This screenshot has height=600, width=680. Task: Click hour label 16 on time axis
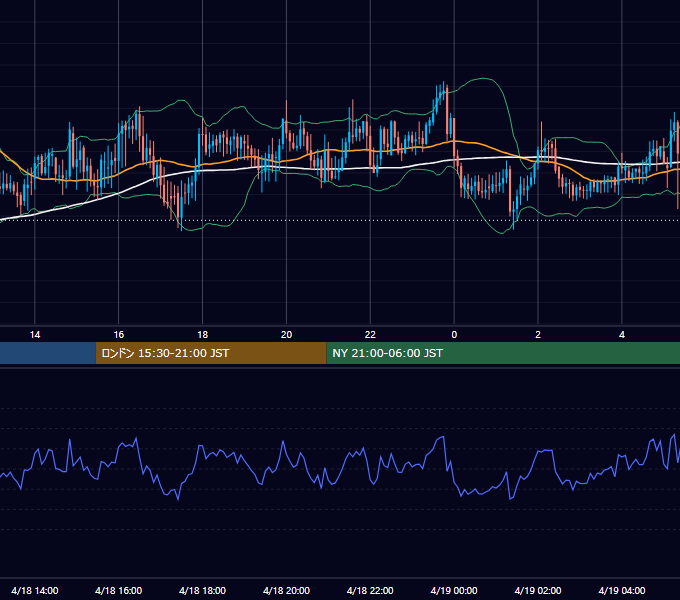pos(118,335)
